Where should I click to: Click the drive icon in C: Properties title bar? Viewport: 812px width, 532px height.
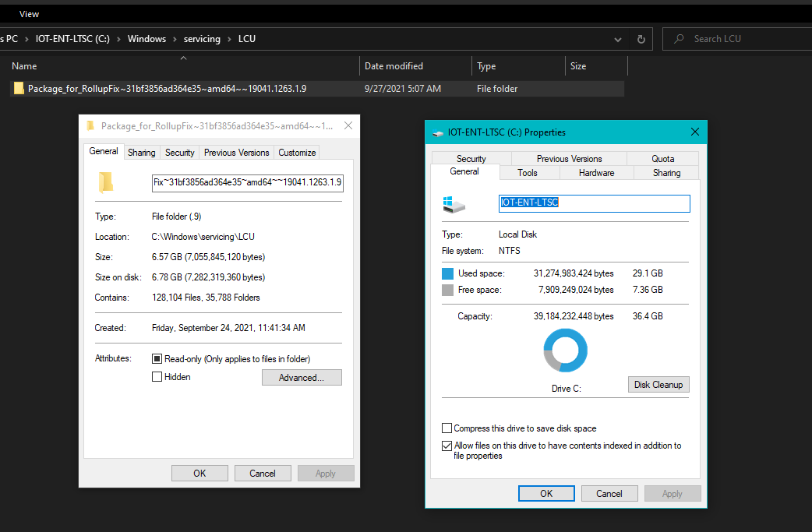[438, 133]
